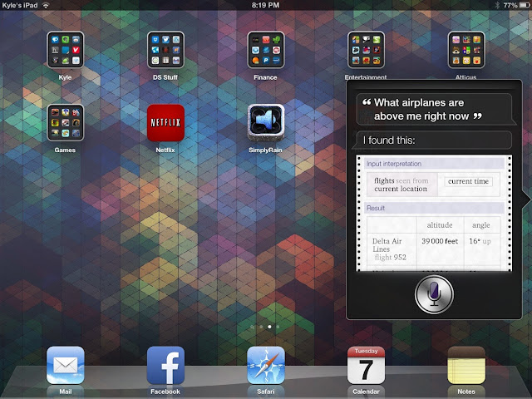
Task: Tap the Siri microphone button
Action: [434, 294]
